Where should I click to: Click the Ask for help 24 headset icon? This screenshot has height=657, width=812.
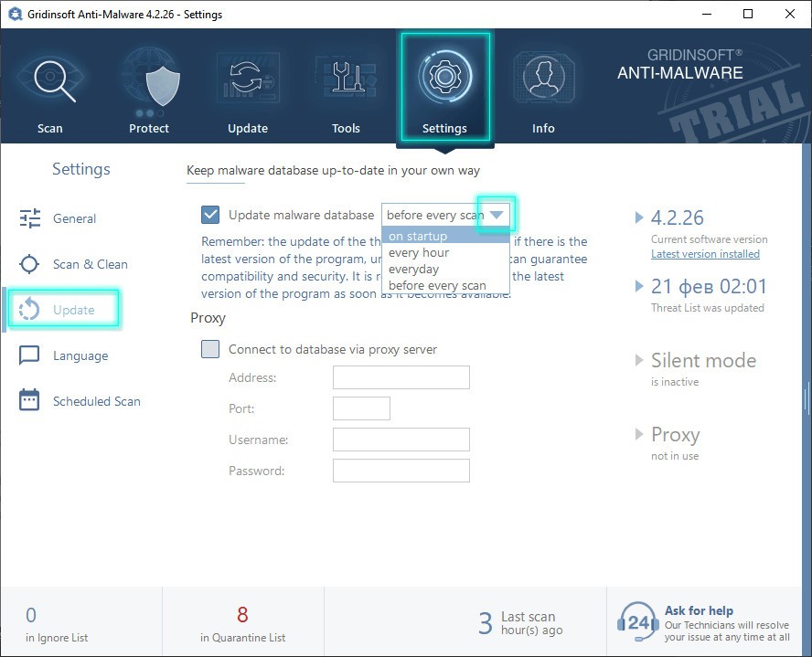pos(638,621)
